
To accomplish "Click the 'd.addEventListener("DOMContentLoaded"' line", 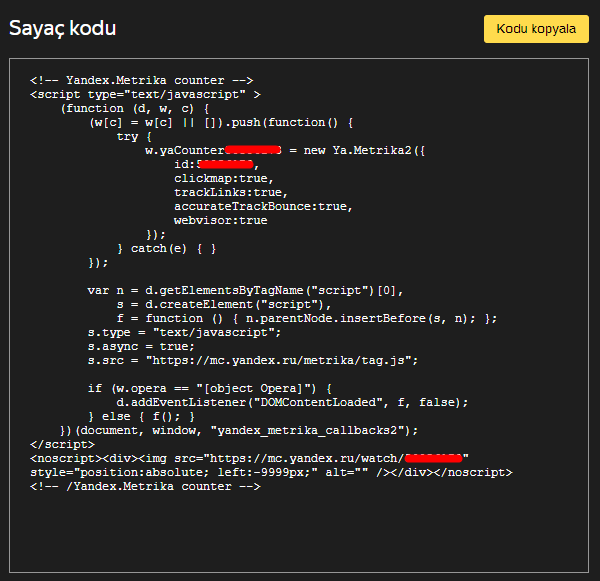I will pyautogui.click(x=292, y=402).
